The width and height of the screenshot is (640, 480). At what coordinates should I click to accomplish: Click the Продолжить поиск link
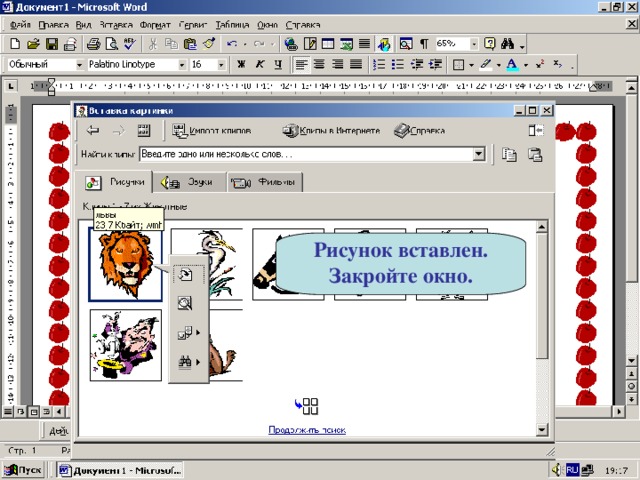click(307, 430)
